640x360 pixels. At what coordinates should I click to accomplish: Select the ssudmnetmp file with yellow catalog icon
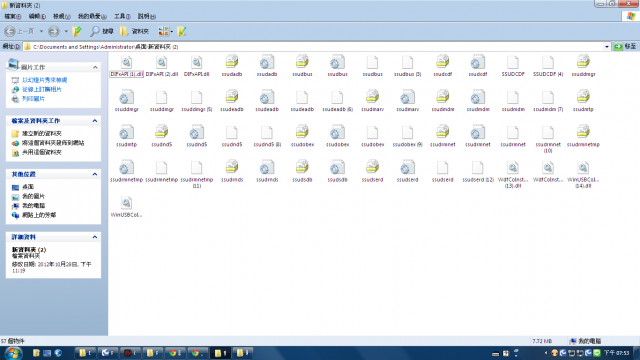[583, 136]
